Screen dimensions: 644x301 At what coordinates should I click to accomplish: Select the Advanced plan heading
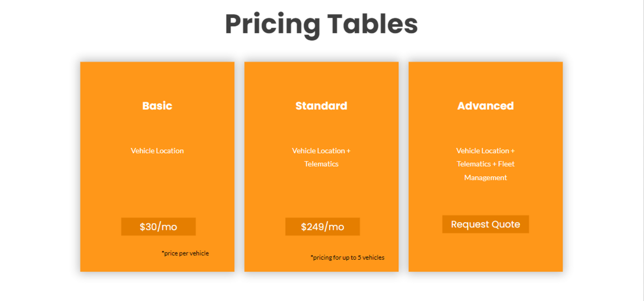485,106
